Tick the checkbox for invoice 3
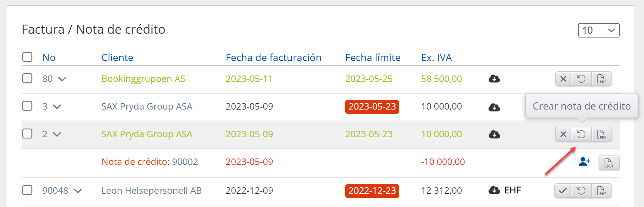The height and width of the screenshot is (207, 644). point(27,106)
